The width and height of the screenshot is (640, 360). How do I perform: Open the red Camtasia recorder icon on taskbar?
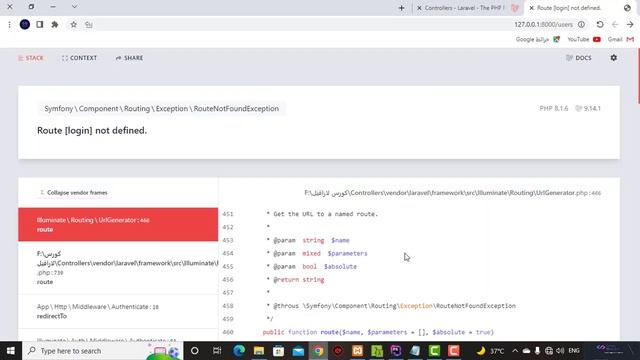454,351
